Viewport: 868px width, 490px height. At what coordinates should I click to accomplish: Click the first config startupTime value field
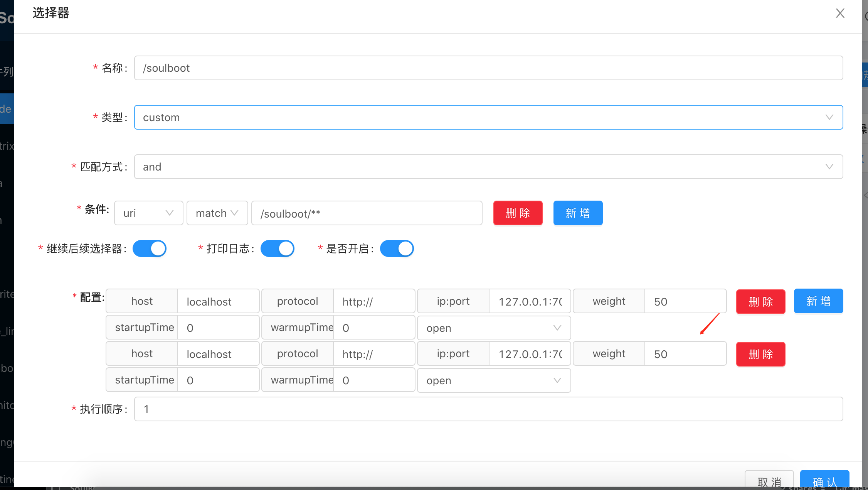[x=219, y=328]
